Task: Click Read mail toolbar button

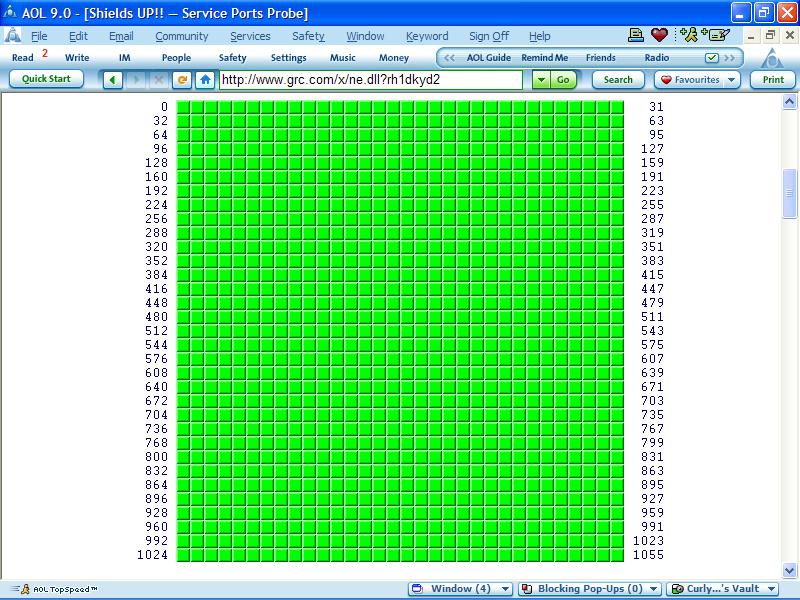Action: pyautogui.click(x=22, y=58)
